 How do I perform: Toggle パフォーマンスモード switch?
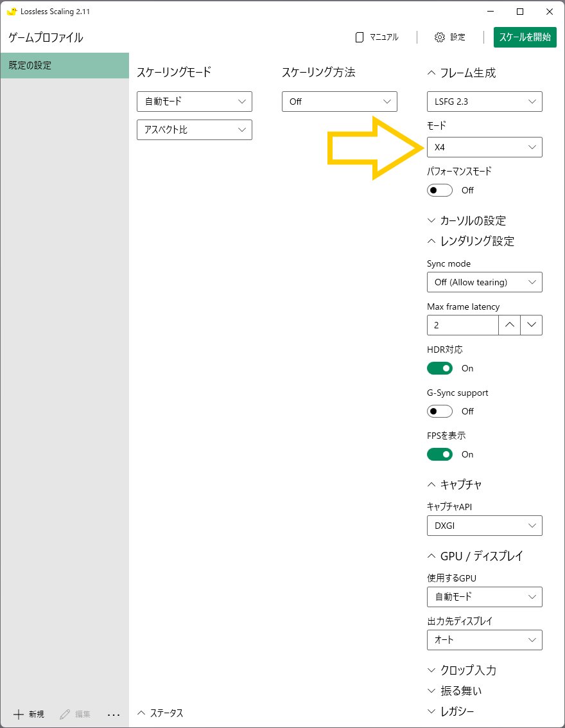pyautogui.click(x=439, y=190)
